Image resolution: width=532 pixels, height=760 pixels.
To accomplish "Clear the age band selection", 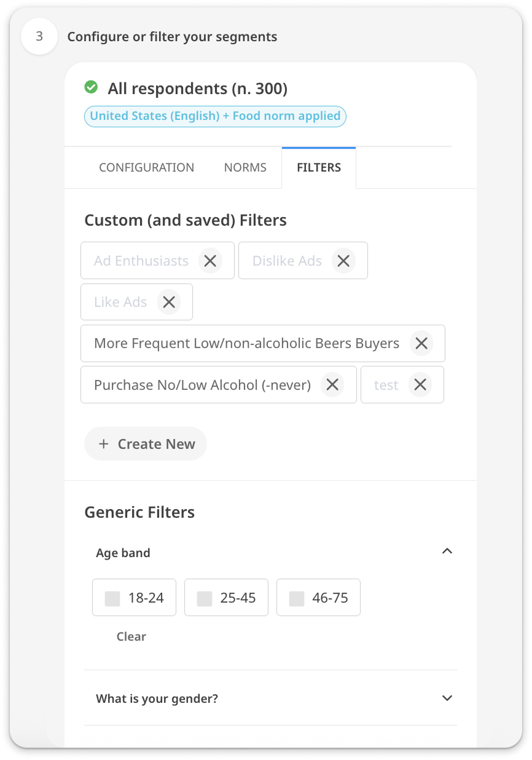I will (131, 636).
